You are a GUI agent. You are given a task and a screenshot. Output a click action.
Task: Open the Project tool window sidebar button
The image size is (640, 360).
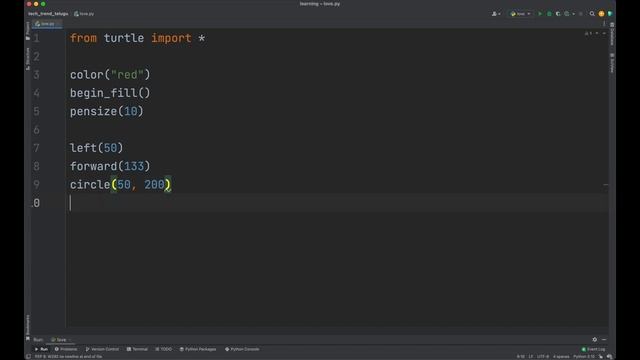tap(28, 31)
